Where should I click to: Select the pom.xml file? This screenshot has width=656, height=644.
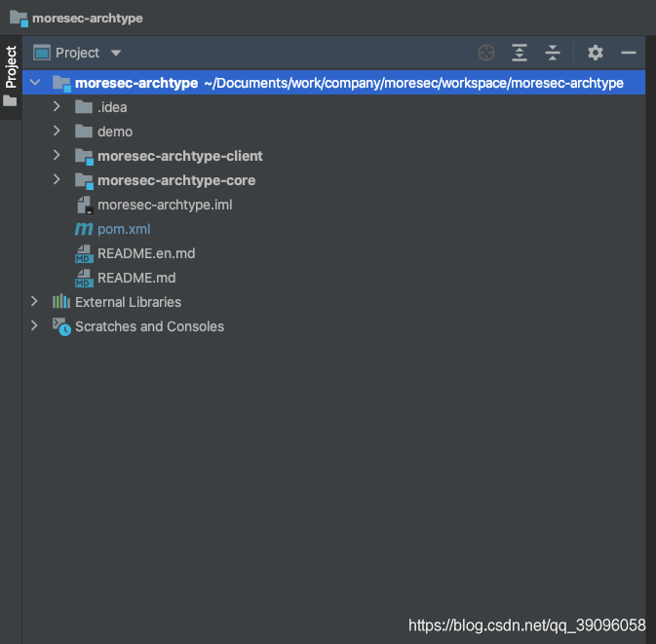pos(124,229)
